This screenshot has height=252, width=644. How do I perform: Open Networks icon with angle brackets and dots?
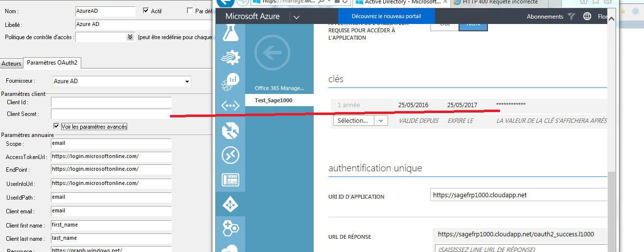230,106
